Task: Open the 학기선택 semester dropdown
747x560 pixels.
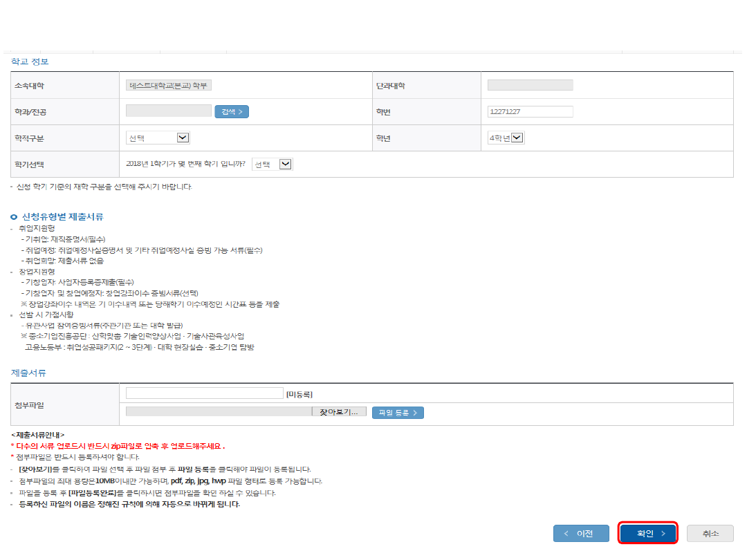Action: pyautogui.click(x=273, y=165)
